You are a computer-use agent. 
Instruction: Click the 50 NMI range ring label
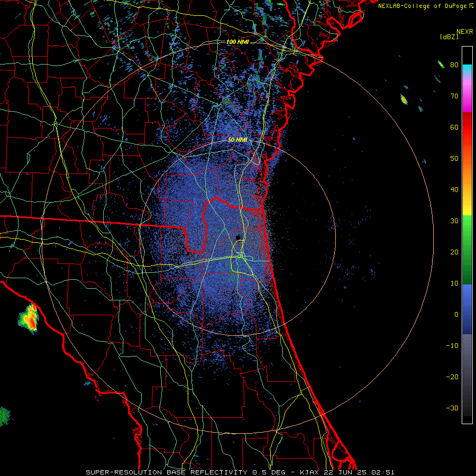[237, 140]
